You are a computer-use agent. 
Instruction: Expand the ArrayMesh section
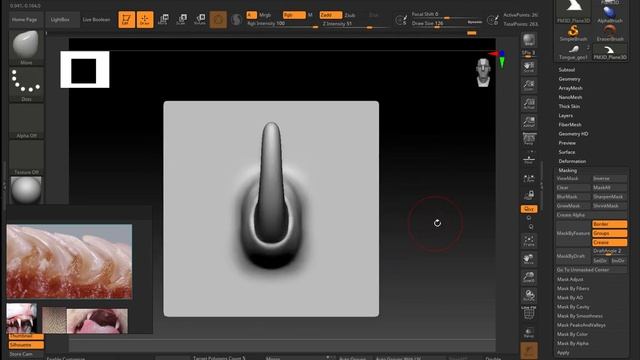point(570,88)
